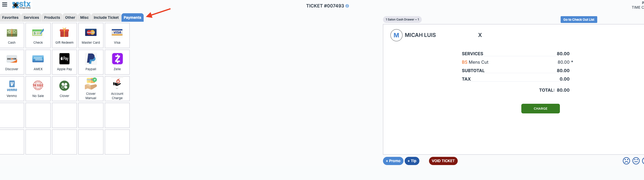Image resolution: width=644 pixels, height=180 pixels.
Task: Switch to the Services tab
Action: (x=31, y=18)
